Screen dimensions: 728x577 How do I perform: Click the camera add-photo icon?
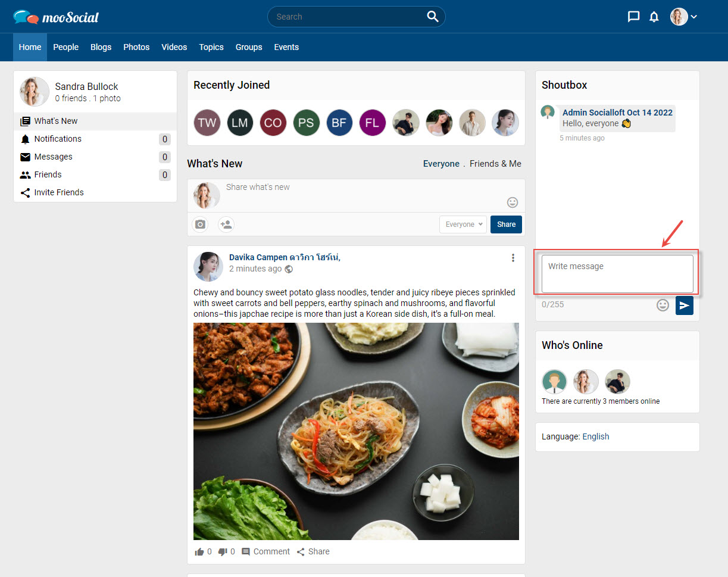[x=201, y=224]
